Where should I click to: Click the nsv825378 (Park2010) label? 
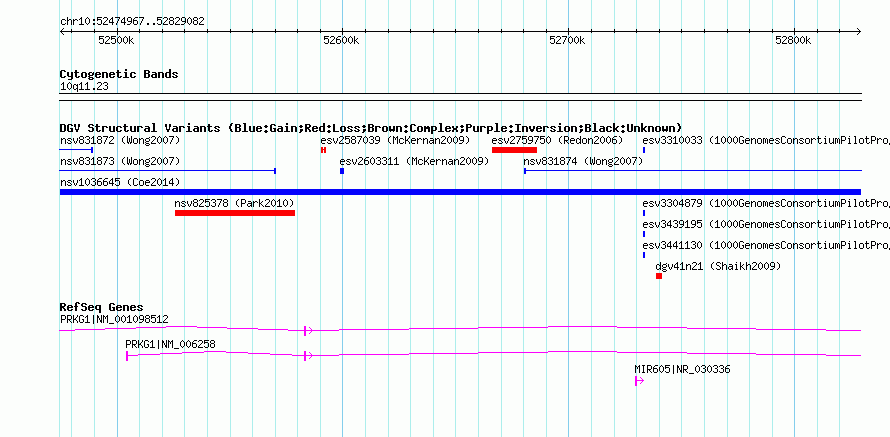[234, 203]
